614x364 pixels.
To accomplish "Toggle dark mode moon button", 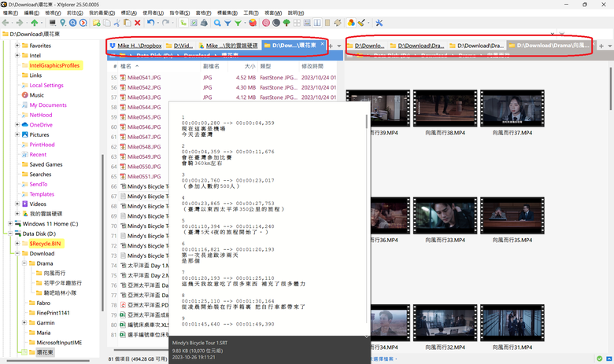I will pos(276,23).
